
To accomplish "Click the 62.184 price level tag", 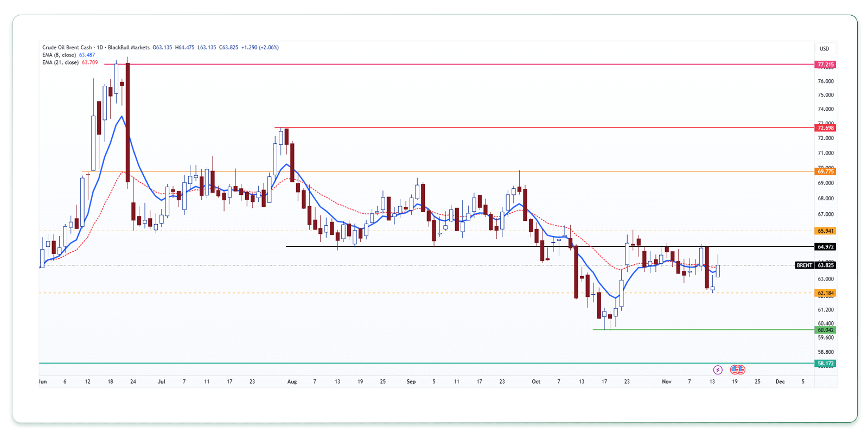I will point(825,293).
